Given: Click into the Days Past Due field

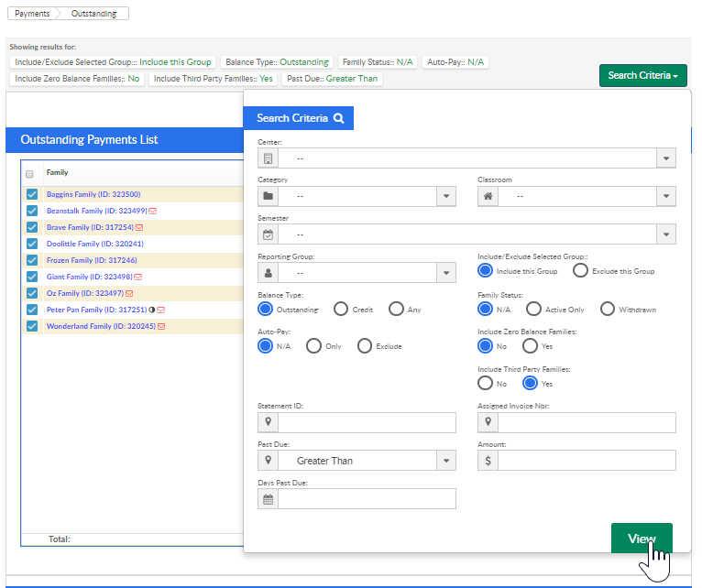Looking at the screenshot, I should pos(367,499).
